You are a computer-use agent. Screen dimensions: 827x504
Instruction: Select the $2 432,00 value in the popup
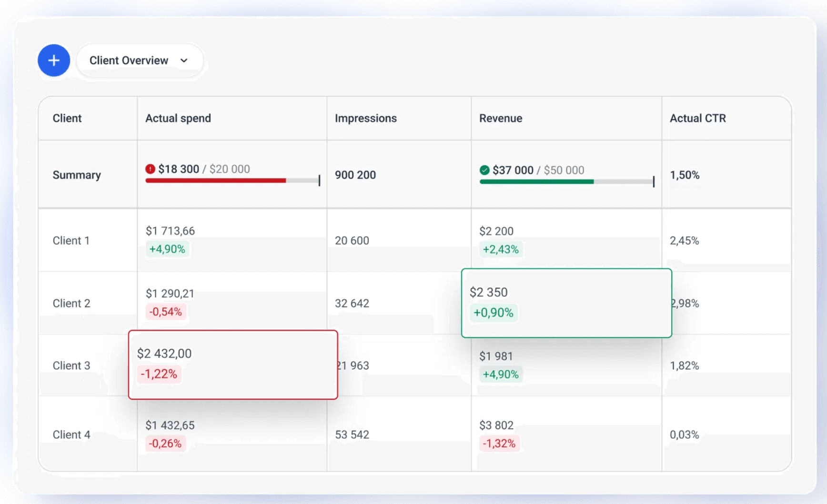click(x=164, y=353)
